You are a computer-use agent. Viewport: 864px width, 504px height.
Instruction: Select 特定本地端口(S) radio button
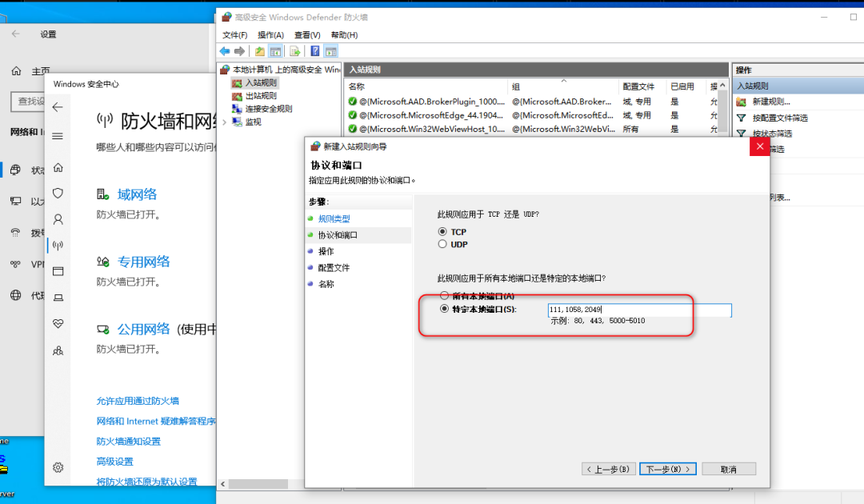pyautogui.click(x=444, y=309)
